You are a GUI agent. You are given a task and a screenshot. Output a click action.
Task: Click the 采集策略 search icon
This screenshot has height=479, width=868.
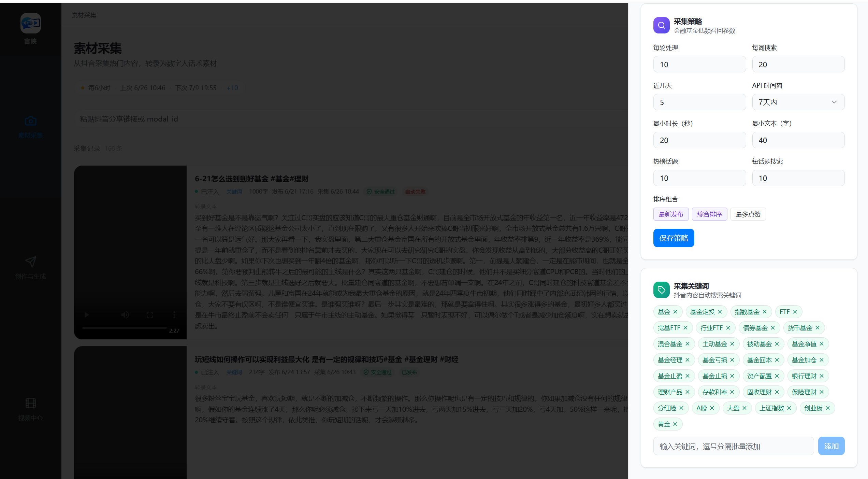tap(661, 25)
